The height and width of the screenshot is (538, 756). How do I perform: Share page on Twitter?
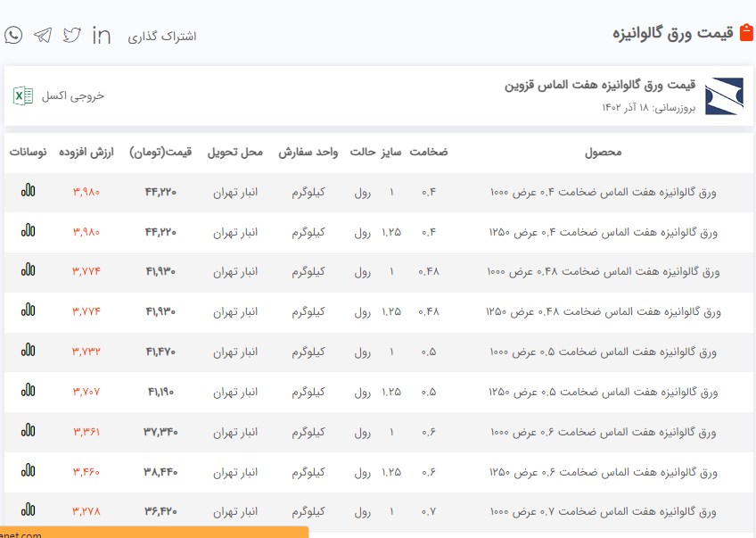pyautogui.click(x=72, y=35)
